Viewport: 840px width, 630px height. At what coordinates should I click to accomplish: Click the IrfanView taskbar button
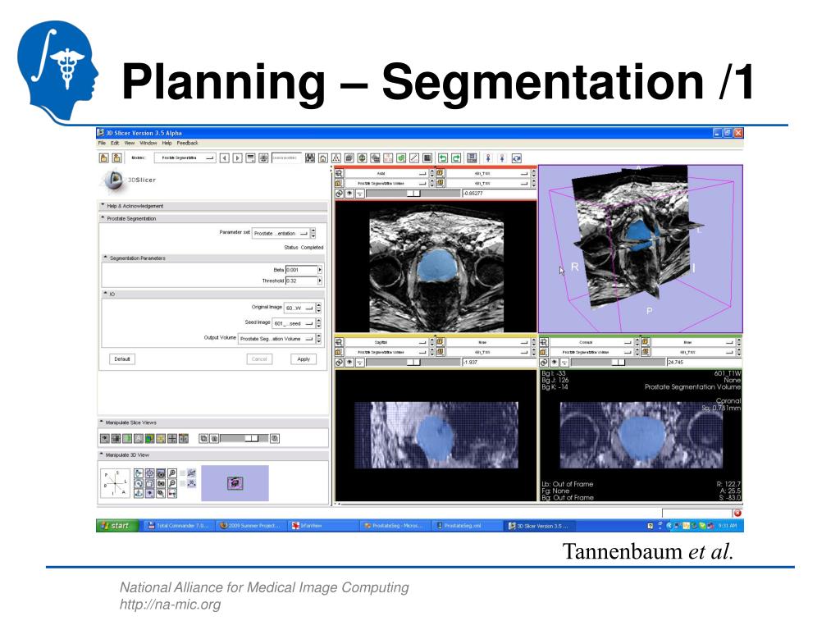[322, 526]
